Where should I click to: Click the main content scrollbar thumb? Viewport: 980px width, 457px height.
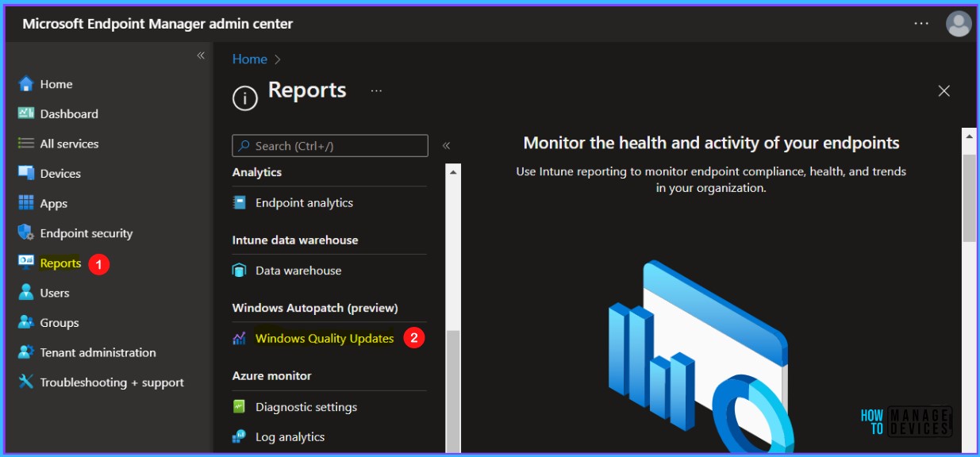point(969,198)
